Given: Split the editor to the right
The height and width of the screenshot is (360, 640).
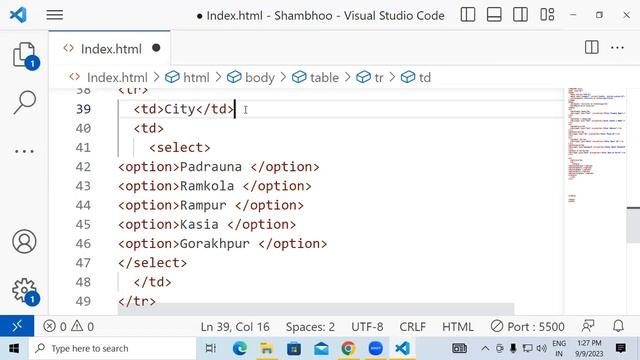Looking at the screenshot, I should [x=591, y=48].
